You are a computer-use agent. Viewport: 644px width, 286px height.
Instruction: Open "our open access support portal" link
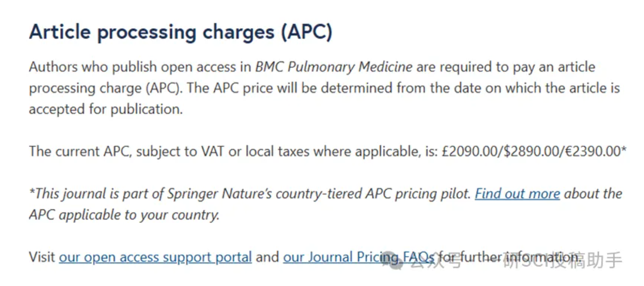click(x=155, y=257)
